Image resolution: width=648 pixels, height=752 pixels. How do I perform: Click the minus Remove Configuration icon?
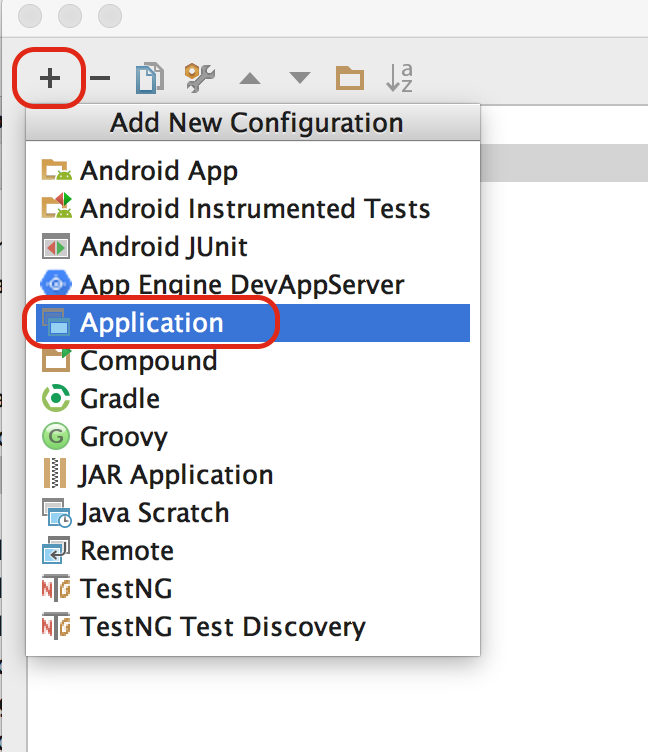click(x=100, y=78)
